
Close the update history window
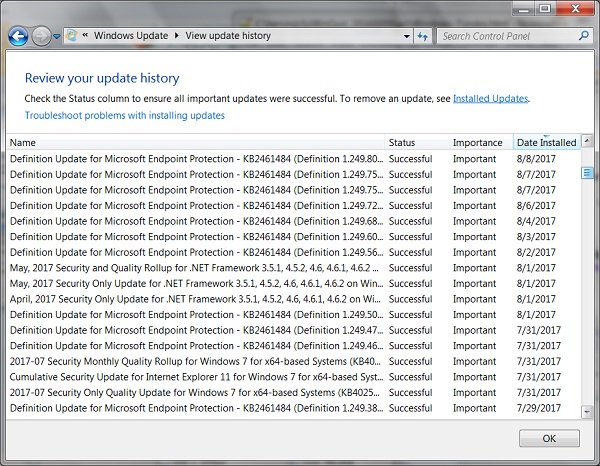click(x=575, y=8)
